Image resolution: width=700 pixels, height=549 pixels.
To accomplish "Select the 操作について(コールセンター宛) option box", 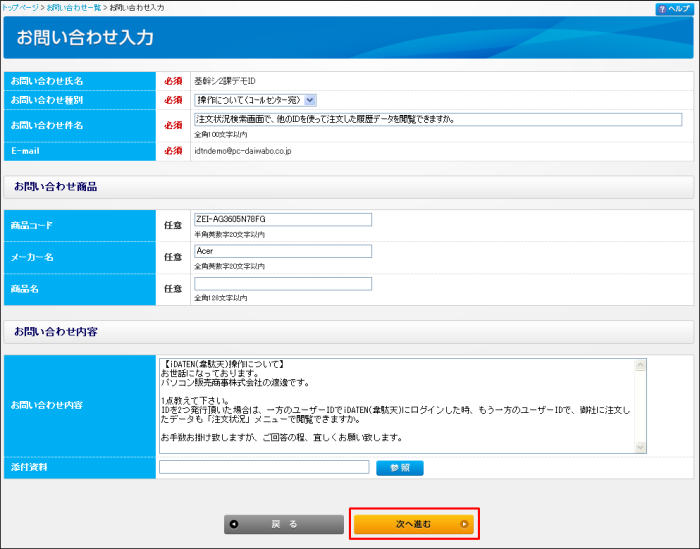I will 248,100.
